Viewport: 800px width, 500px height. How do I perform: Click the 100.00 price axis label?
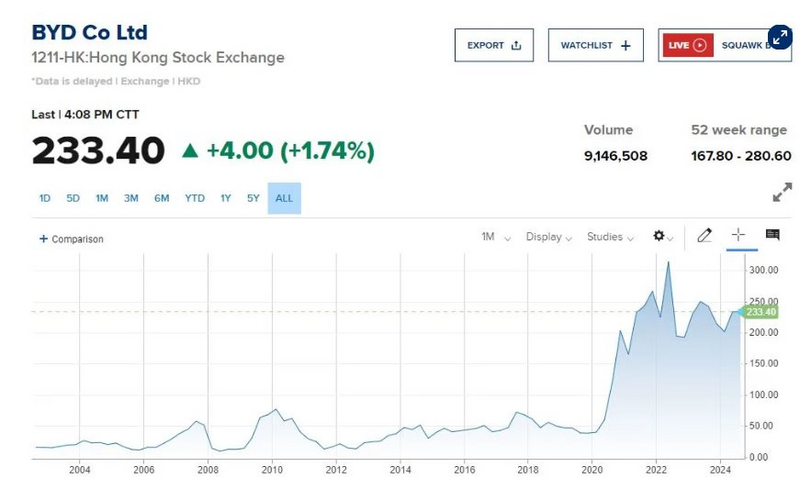[763, 395]
